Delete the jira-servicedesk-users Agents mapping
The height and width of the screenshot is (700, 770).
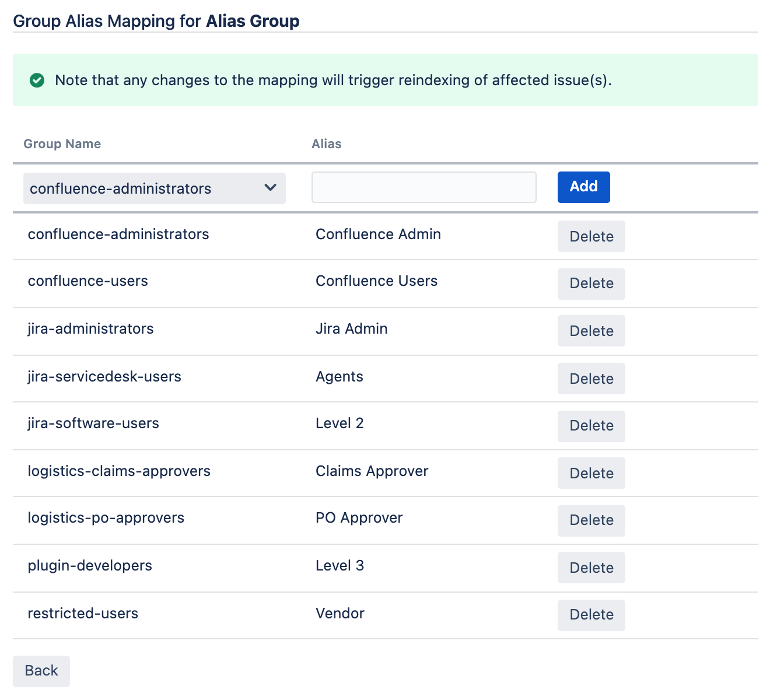(x=591, y=379)
